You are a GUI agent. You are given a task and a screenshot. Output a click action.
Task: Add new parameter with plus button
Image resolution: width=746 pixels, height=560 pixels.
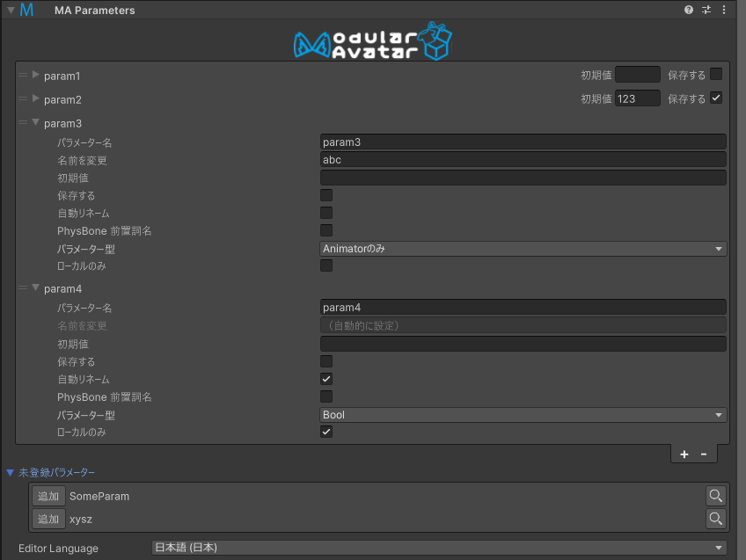point(684,455)
